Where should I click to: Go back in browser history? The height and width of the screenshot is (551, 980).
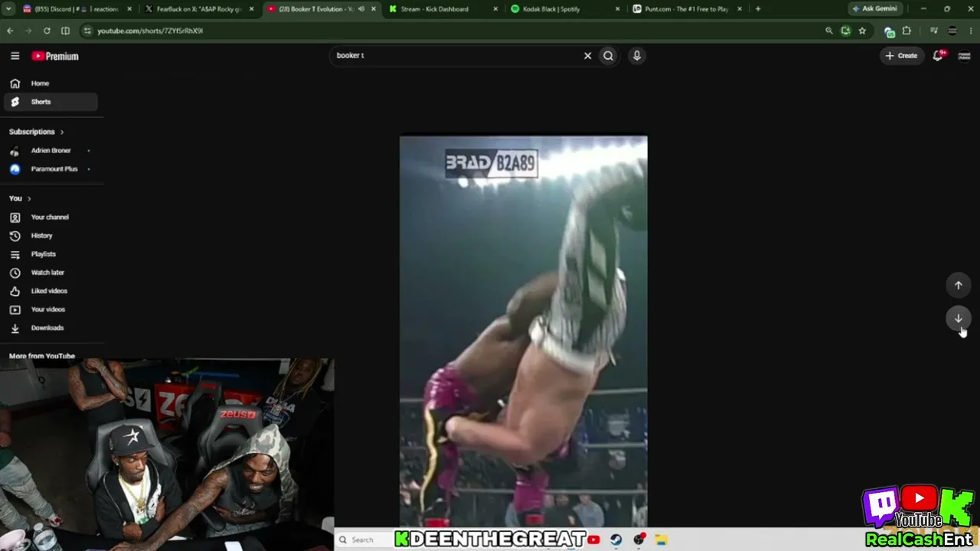pyautogui.click(x=10, y=31)
